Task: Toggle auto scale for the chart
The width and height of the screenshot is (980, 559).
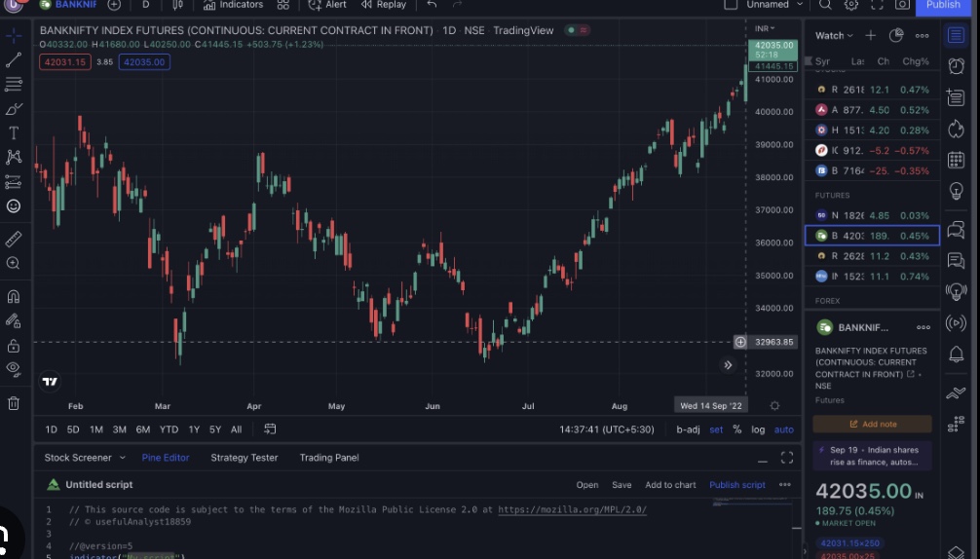Action: (x=783, y=429)
